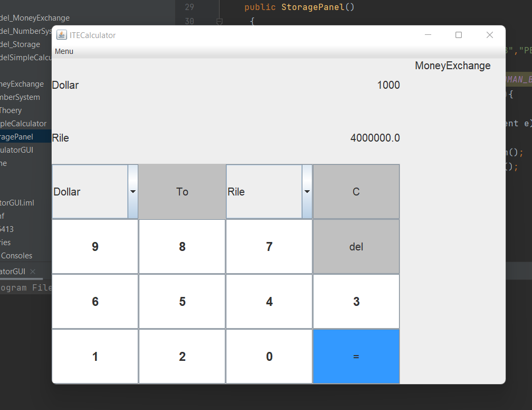Click the MoneyExchange heading label
532x410 pixels.
point(453,66)
